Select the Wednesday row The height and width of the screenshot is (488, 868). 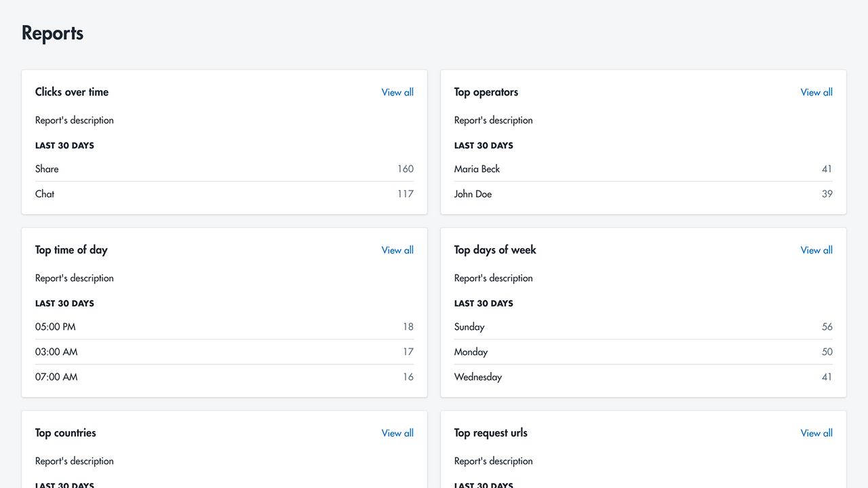tap(644, 377)
